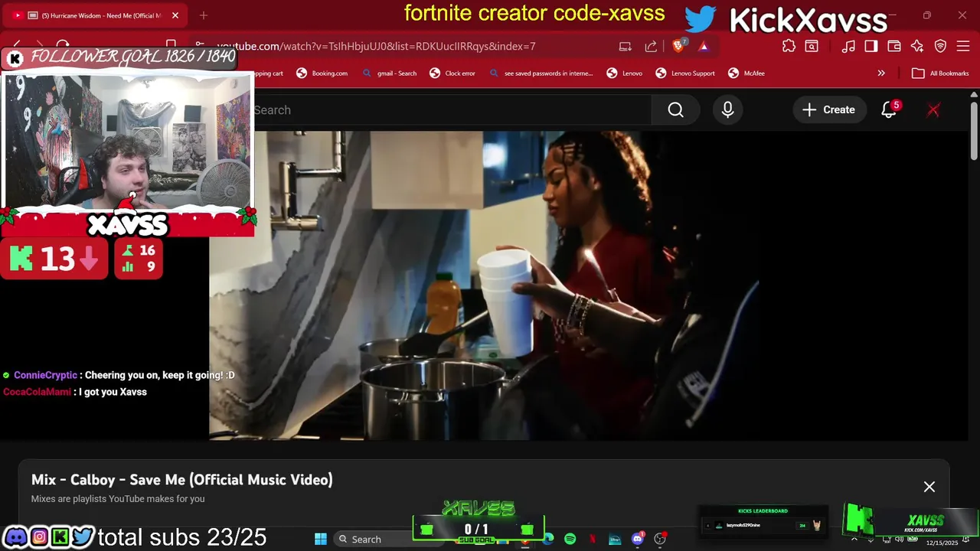Click the install app icon in address bar
Viewport: 980px width, 551px height.
tap(626, 46)
